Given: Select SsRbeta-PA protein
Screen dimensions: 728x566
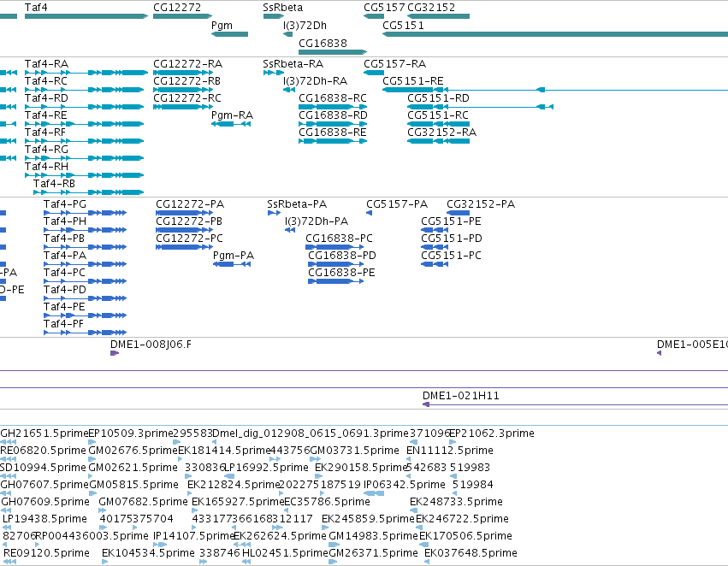Looking at the screenshot, I should point(274,213).
